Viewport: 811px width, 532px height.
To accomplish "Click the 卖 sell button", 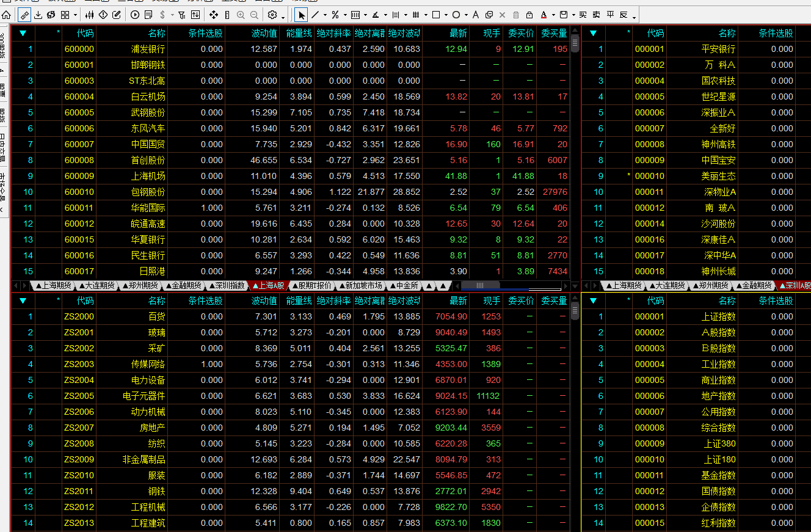I will pyautogui.click(x=596, y=15).
